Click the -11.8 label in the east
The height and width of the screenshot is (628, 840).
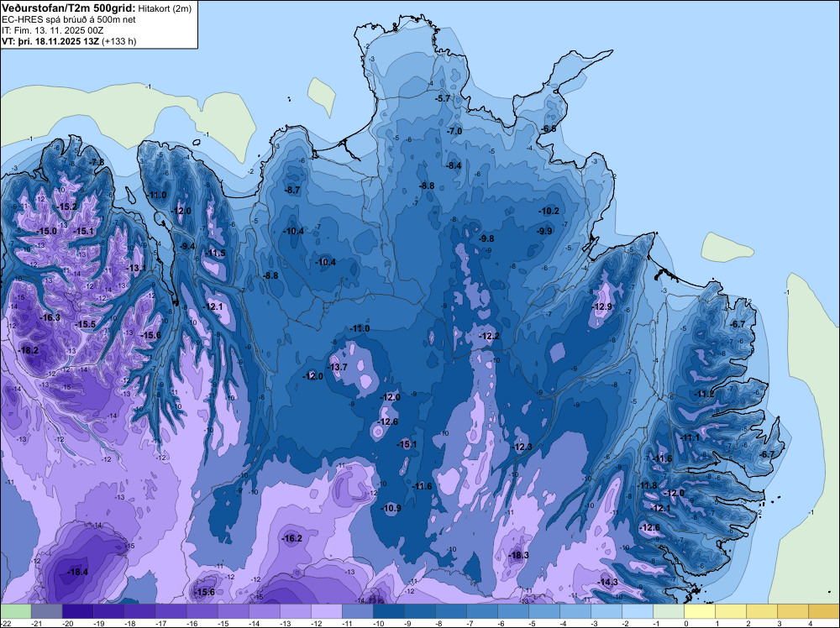pyautogui.click(x=647, y=485)
